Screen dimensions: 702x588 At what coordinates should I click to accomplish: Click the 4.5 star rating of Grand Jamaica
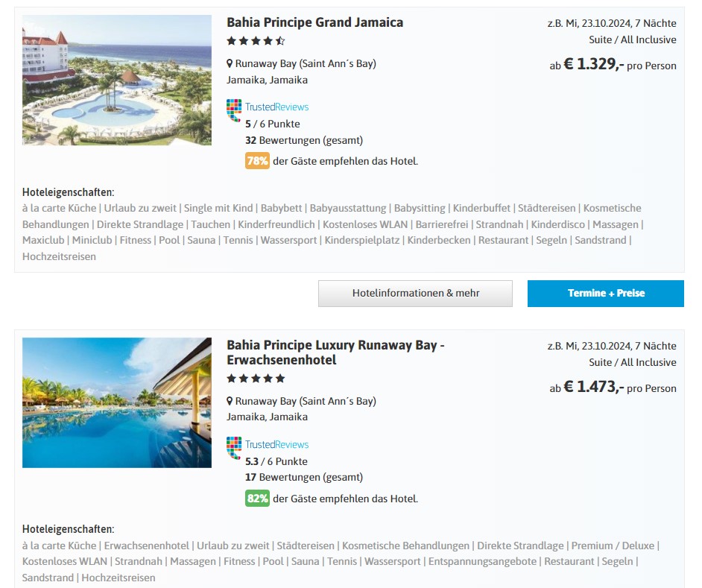tap(256, 41)
